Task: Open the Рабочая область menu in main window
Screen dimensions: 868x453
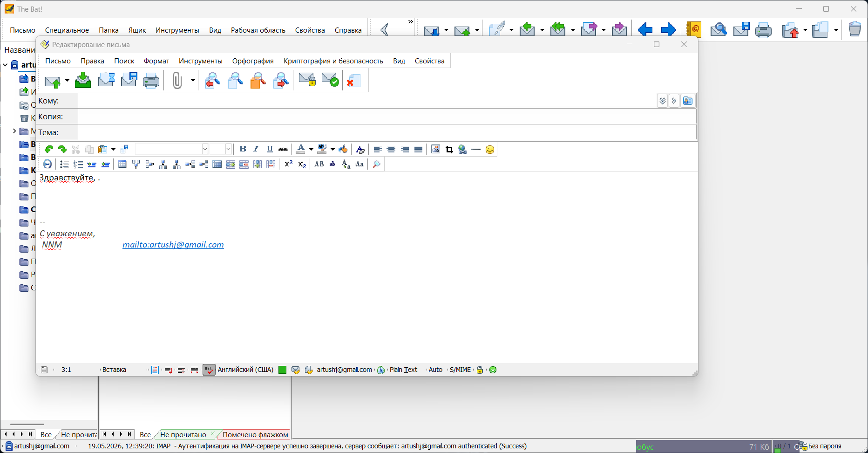Action: 258,30
